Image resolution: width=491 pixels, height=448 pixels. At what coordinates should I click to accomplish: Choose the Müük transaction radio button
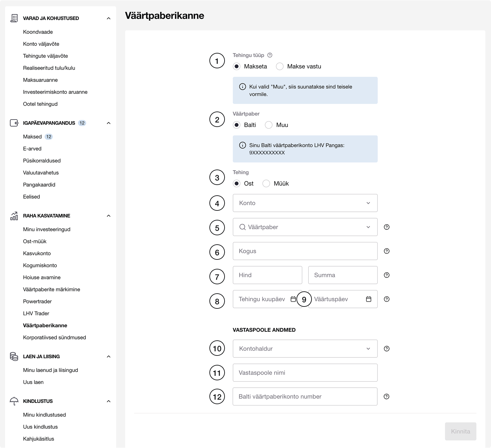266,183
